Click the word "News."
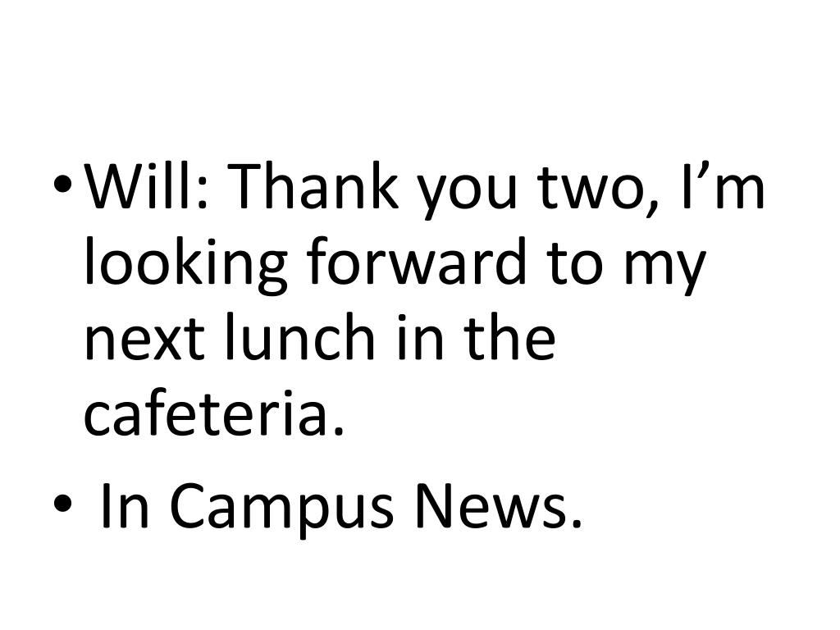 tap(497, 507)
